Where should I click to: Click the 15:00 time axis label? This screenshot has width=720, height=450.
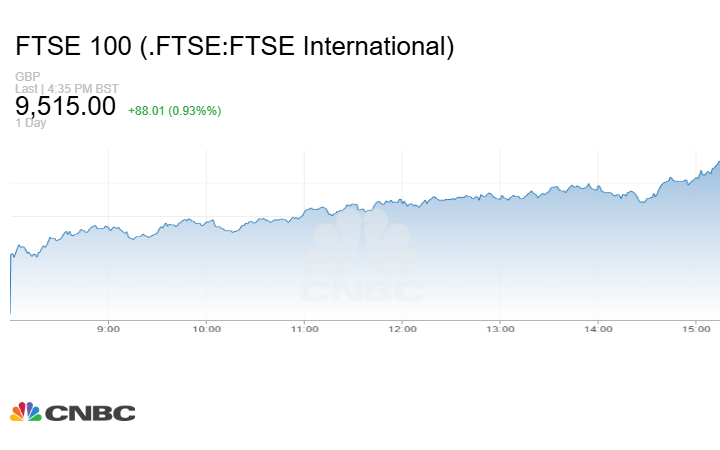pos(696,328)
